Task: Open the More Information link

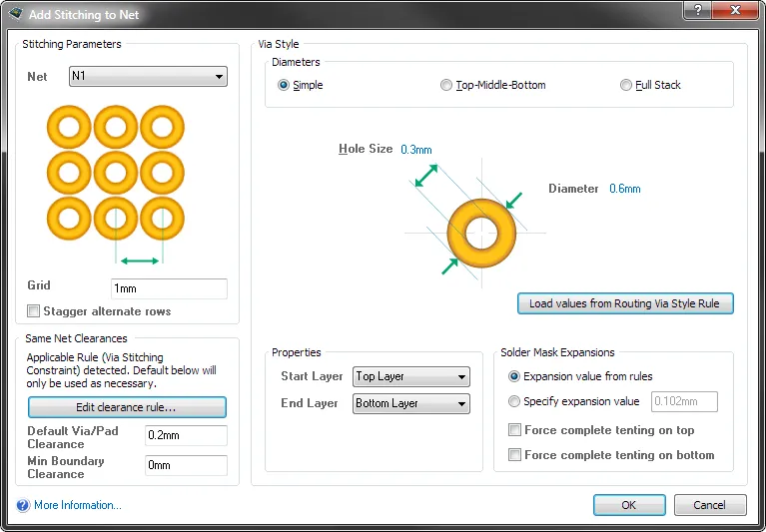Action: (78, 505)
